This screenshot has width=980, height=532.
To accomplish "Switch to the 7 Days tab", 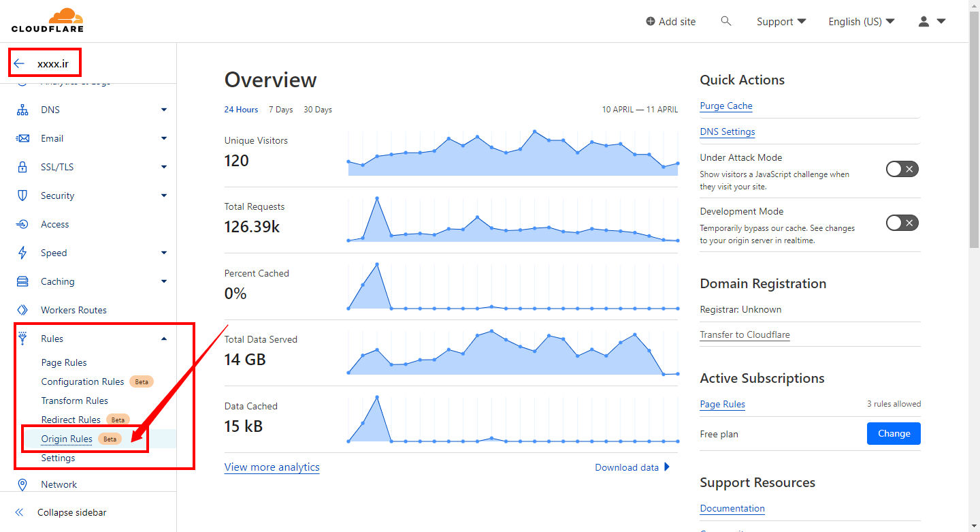I will coord(280,110).
